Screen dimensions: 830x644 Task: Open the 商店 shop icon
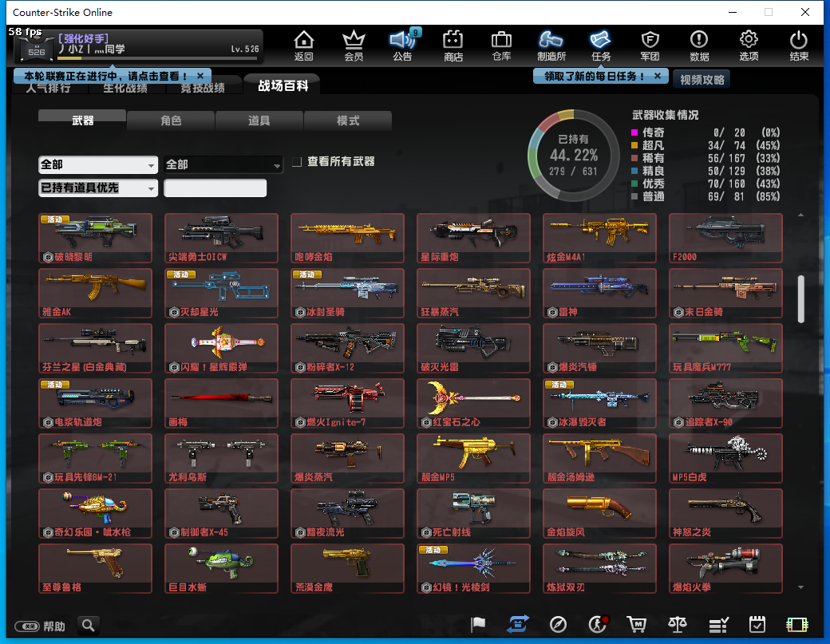pos(453,45)
